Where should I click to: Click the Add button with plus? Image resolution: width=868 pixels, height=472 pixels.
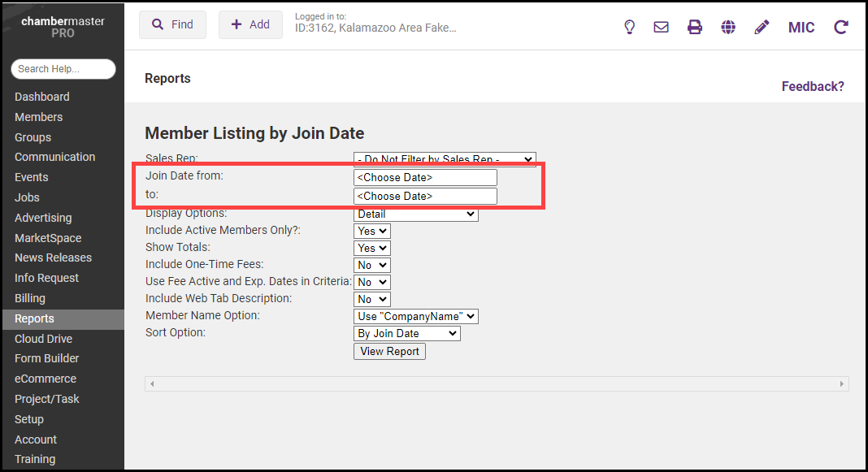250,24
